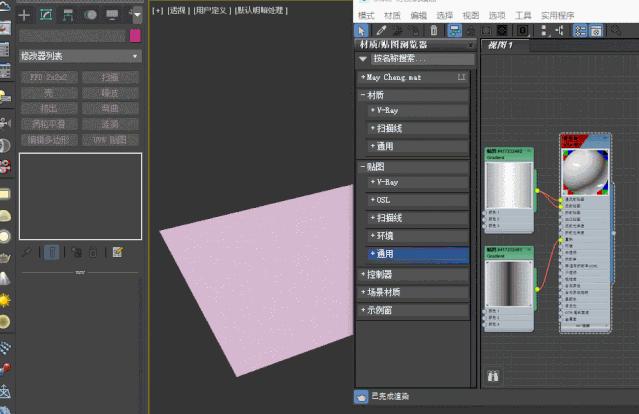Click inside the empty modifier stack list

(80, 196)
